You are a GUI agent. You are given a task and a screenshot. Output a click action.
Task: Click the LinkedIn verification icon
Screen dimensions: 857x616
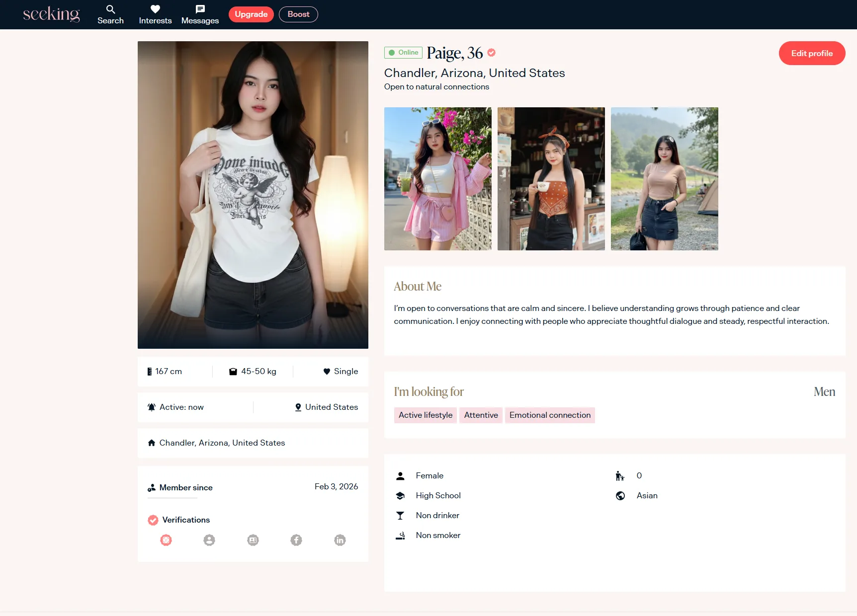click(340, 540)
